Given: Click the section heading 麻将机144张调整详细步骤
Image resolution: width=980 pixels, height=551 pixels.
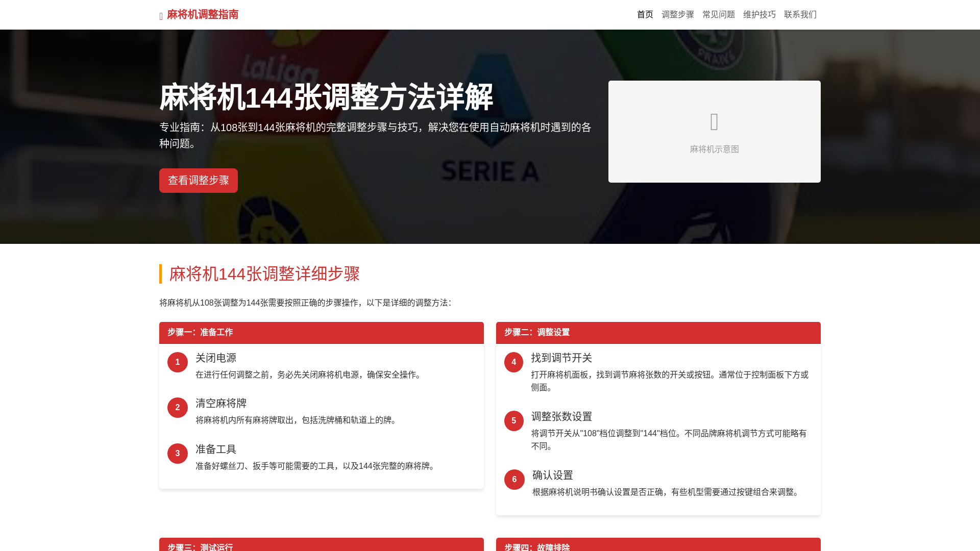Looking at the screenshot, I should tap(264, 274).
